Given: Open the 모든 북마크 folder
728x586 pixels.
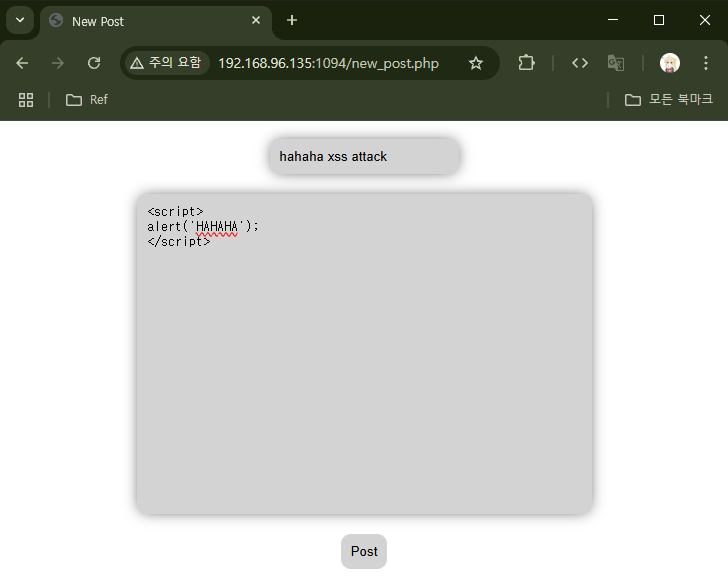Looking at the screenshot, I should [669, 99].
